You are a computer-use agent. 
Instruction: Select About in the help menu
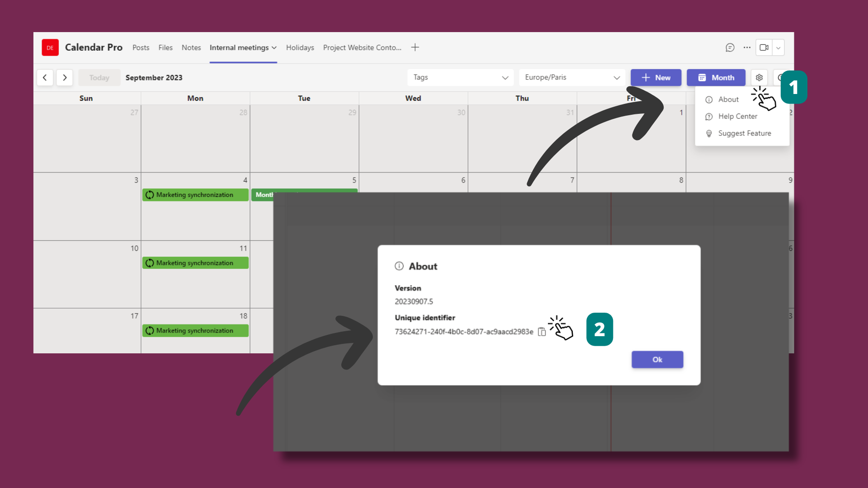(728, 99)
